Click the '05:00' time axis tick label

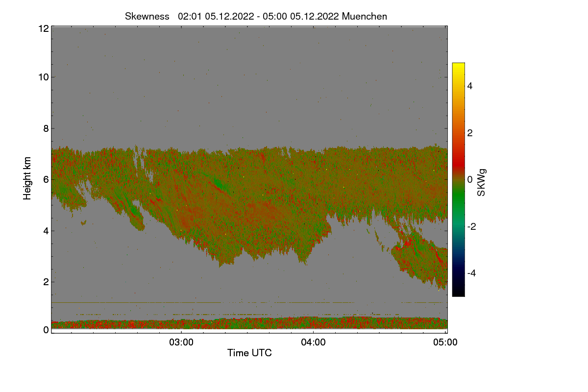[445, 343]
